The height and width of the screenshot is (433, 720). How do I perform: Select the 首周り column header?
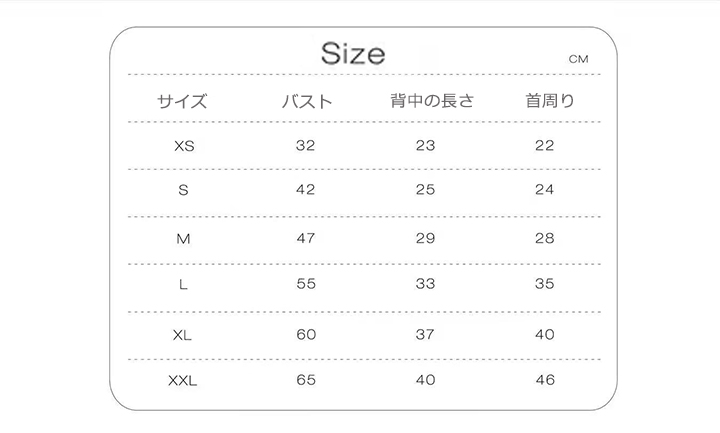549,101
